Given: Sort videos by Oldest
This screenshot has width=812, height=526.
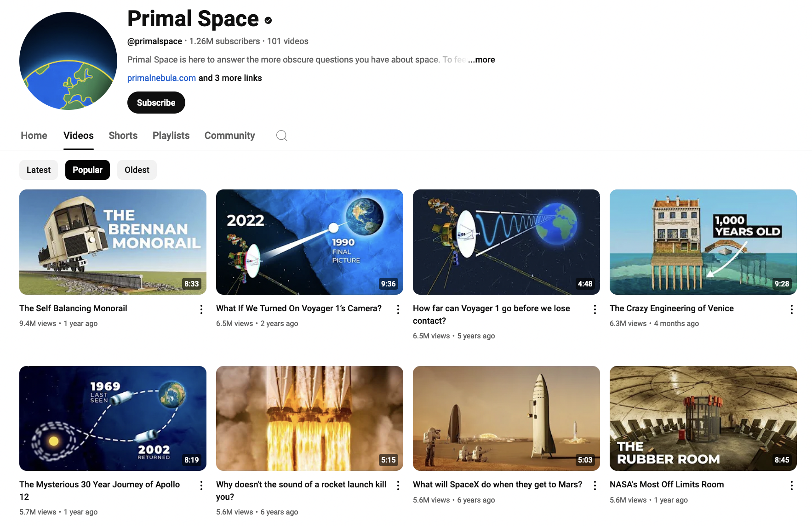Looking at the screenshot, I should pos(137,170).
